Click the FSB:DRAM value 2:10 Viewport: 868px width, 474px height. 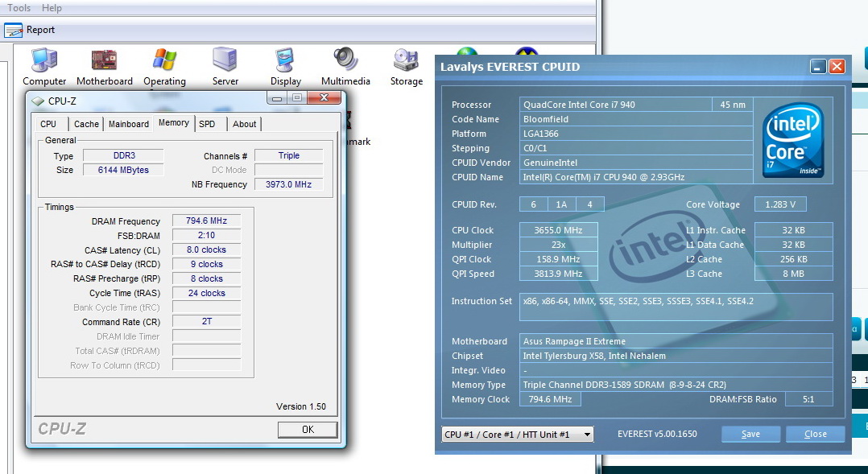tap(206, 235)
